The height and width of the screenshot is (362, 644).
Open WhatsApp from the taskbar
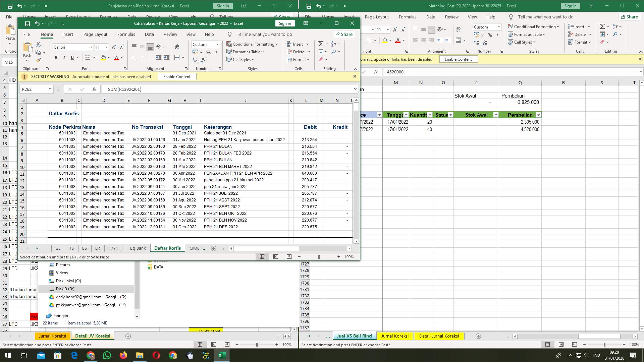[107, 355]
